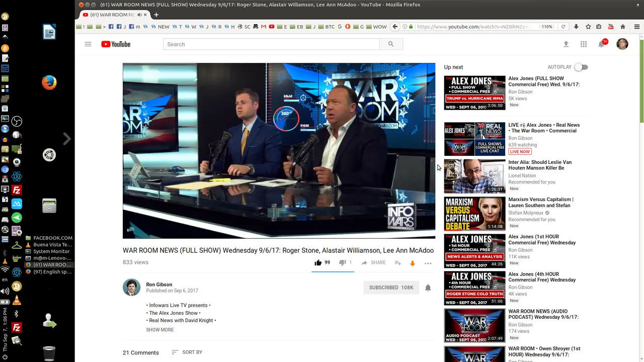Click the Firefox reload button

coord(563,27)
